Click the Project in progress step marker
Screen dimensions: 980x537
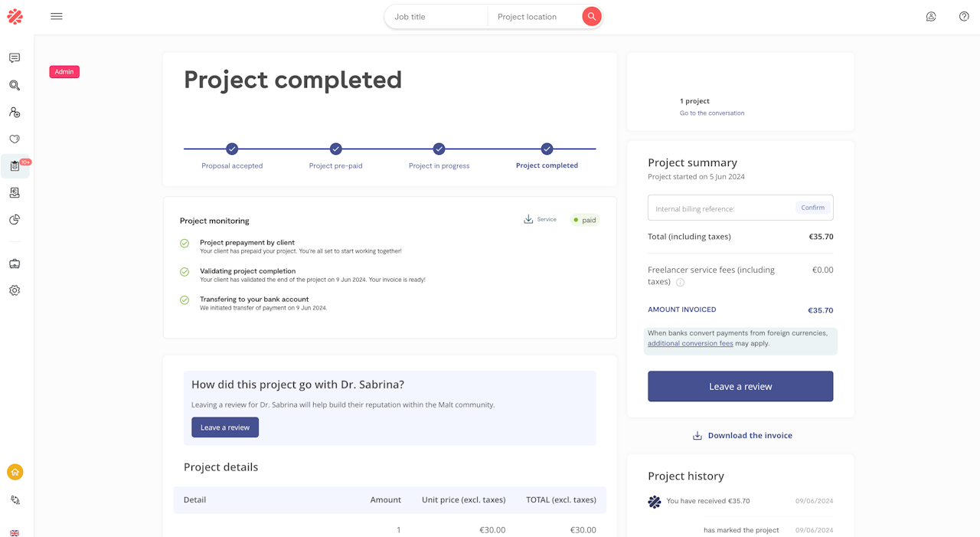click(439, 149)
